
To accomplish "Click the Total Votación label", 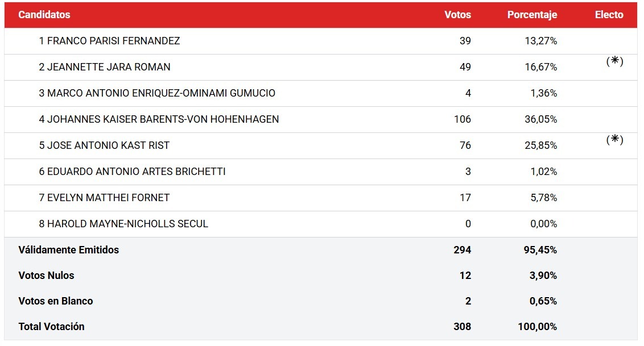I will click(51, 327).
